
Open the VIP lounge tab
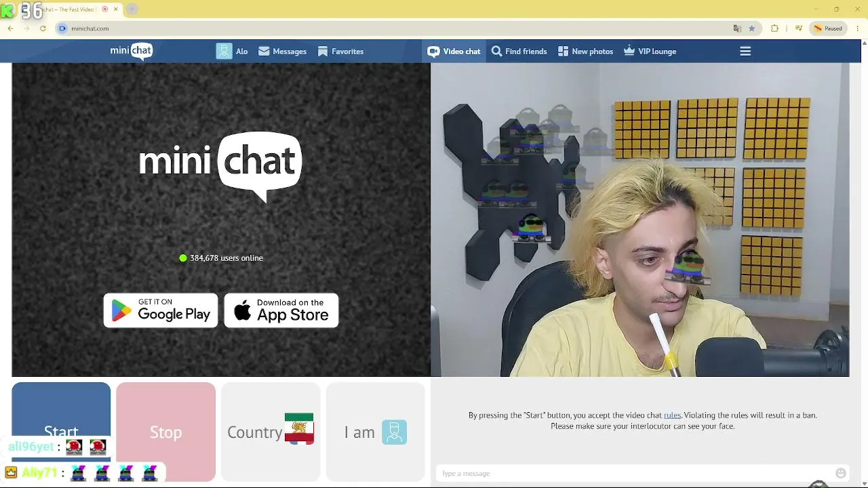tap(650, 52)
